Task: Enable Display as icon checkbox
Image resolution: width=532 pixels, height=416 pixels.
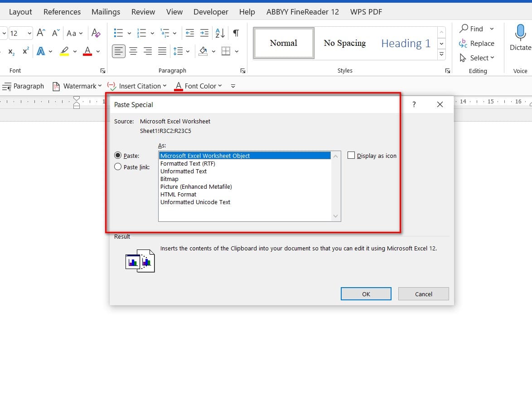Action: (351, 156)
